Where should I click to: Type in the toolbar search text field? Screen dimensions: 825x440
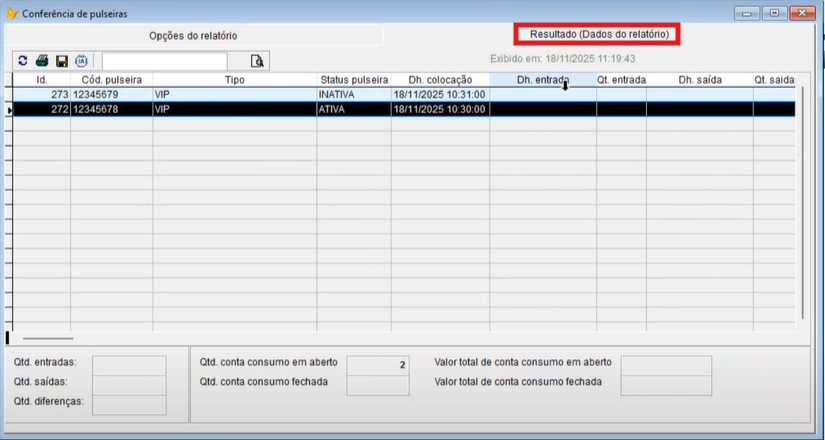coord(164,61)
